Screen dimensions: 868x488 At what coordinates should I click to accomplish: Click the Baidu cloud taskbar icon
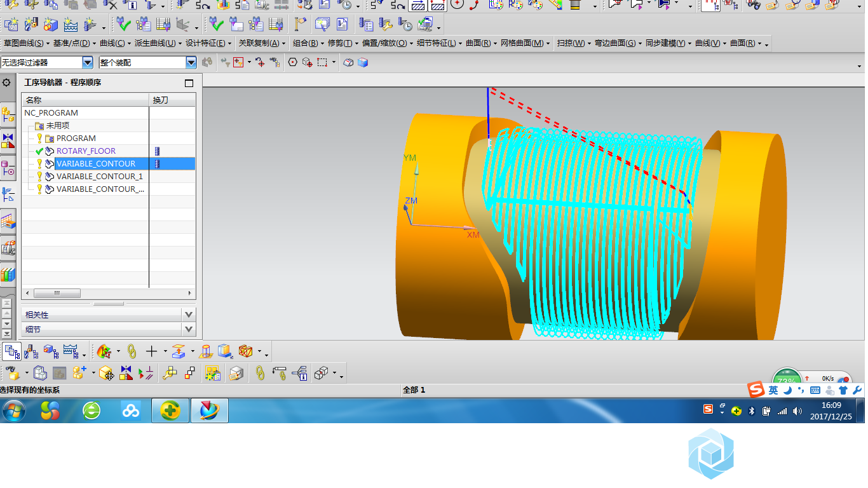131,410
